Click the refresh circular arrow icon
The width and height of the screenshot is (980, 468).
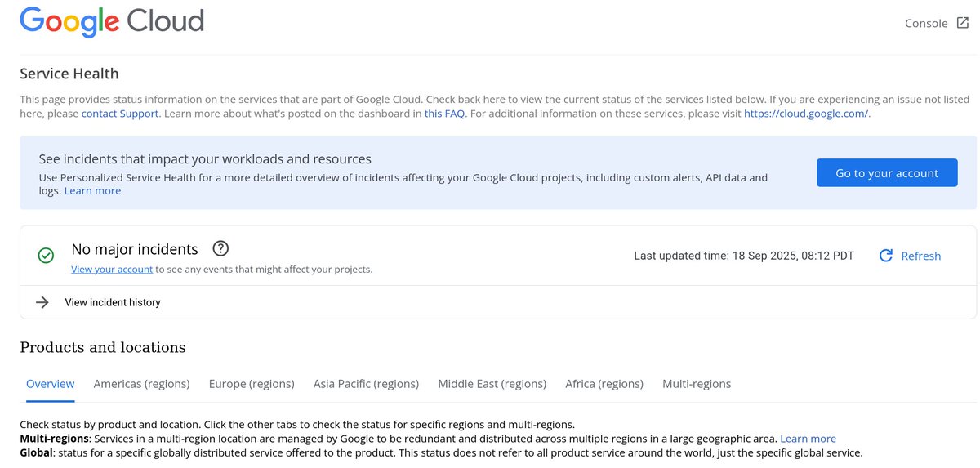(x=886, y=256)
